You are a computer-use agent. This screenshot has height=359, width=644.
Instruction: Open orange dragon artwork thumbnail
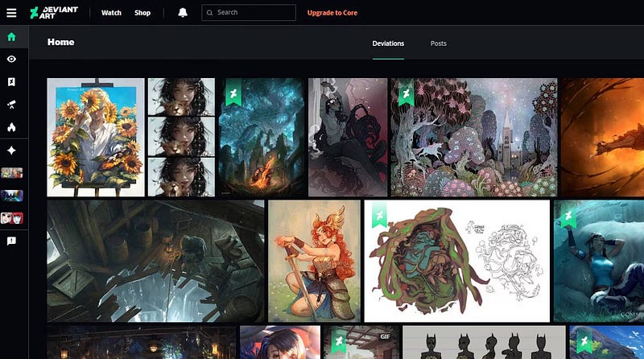602,138
